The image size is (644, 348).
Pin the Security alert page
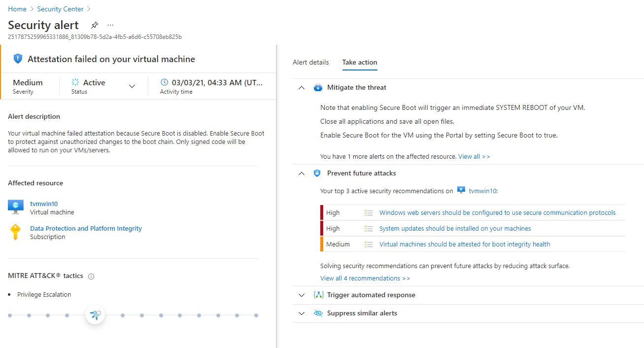tap(94, 25)
